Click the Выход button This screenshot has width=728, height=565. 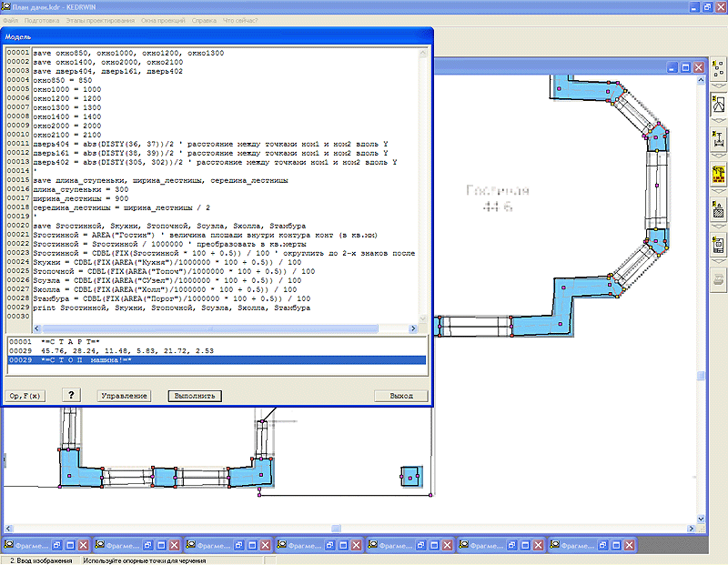click(401, 396)
